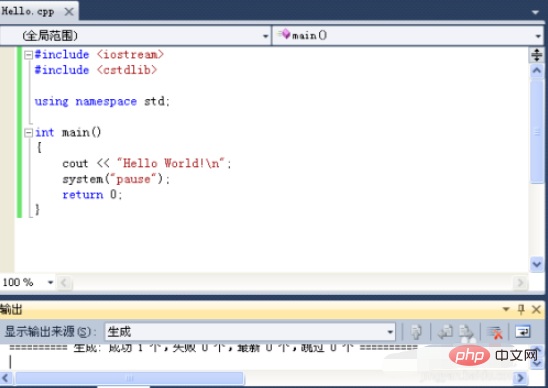Open the global scope dropdown
This screenshot has height=388, width=548.
(136, 36)
